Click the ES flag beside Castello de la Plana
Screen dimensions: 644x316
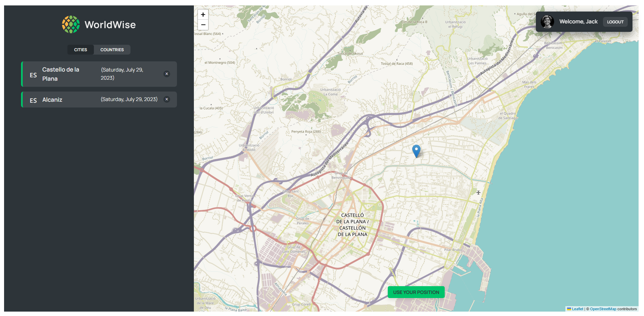33,75
